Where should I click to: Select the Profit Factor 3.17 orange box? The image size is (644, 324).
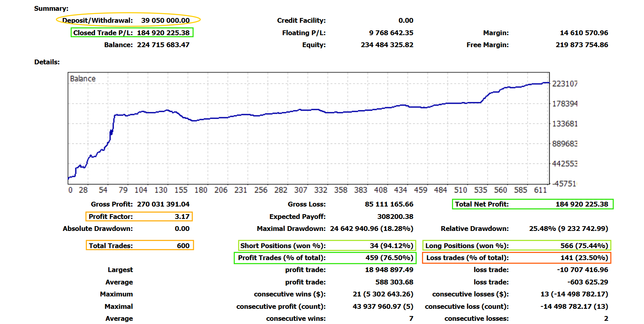point(139,217)
